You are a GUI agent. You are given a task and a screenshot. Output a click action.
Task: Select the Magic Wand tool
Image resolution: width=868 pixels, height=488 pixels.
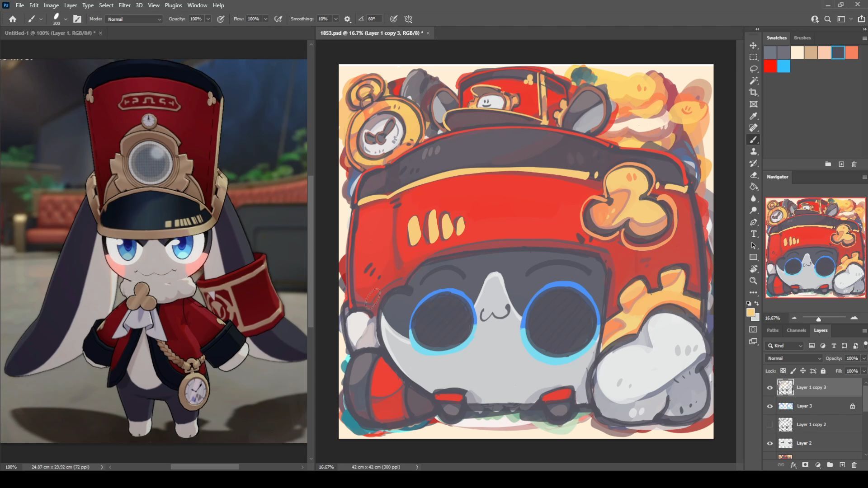753,81
